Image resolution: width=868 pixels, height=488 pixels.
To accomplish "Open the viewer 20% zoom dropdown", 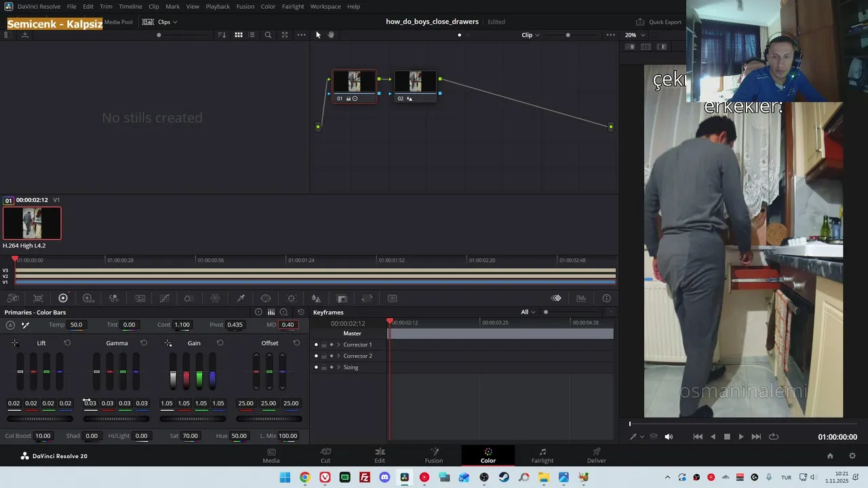I will 634,35.
